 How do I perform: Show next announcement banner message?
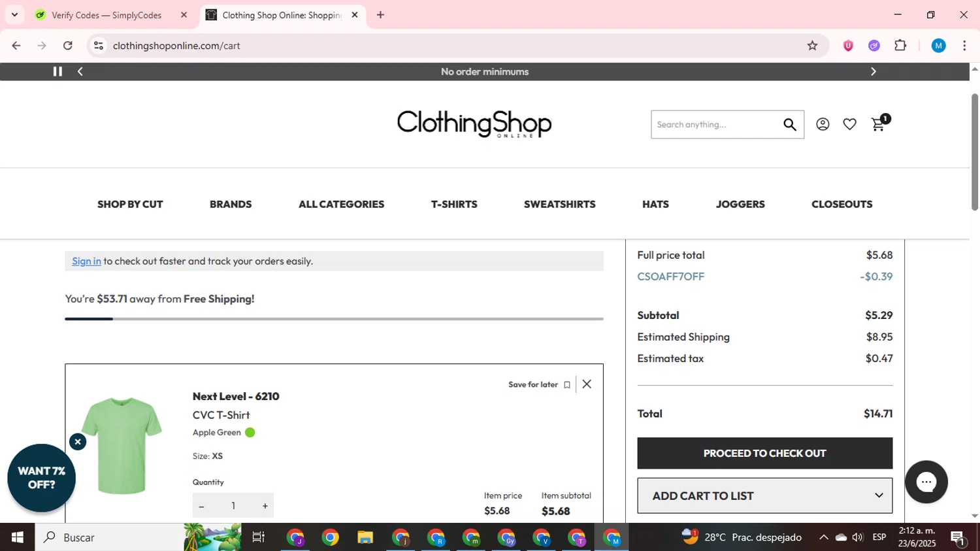(x=873, y=71)
